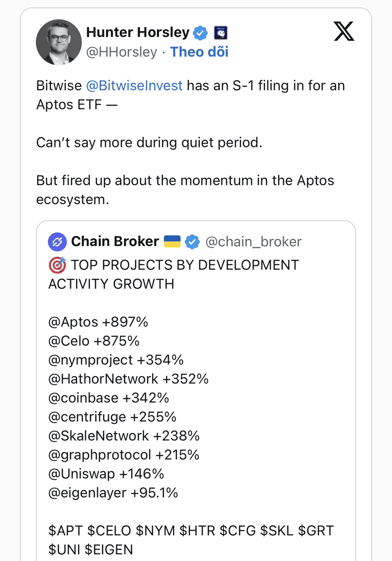Click the Theo dõi follow link
The height and width of the screenshot is (561, 392).
[199, 52]
